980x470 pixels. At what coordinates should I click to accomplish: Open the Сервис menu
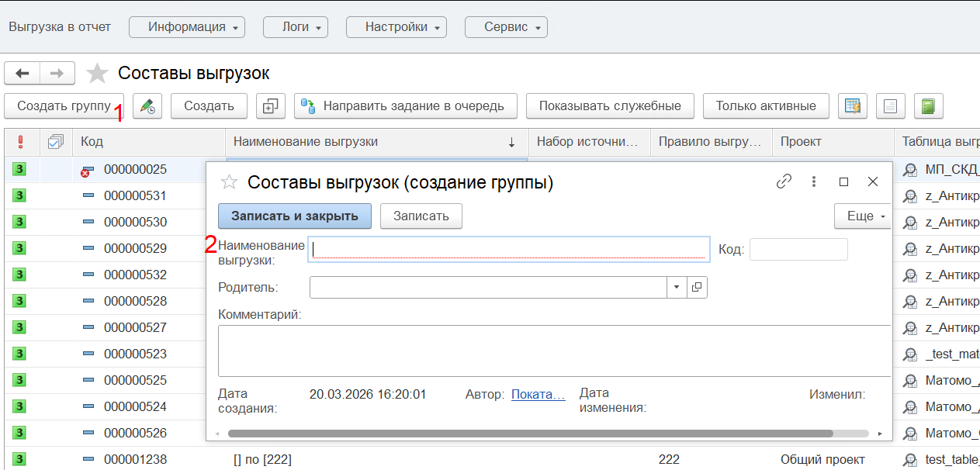506,27
